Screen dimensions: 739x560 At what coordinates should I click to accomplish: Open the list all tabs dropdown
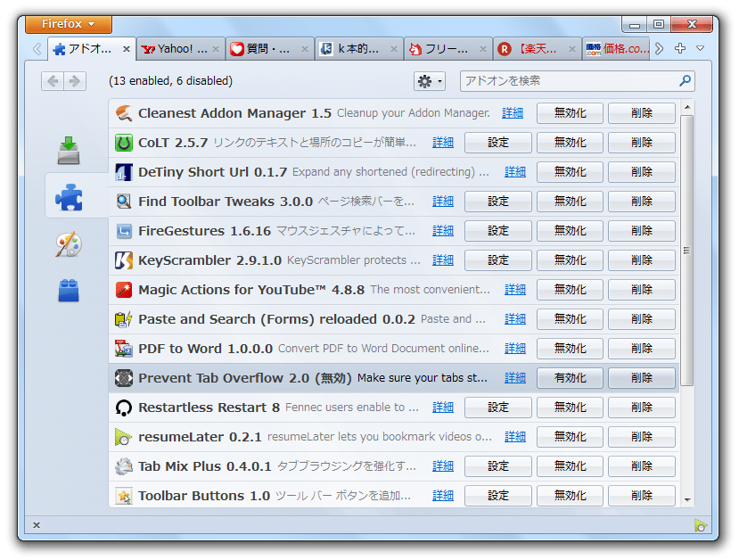click(x=701, y=48)
